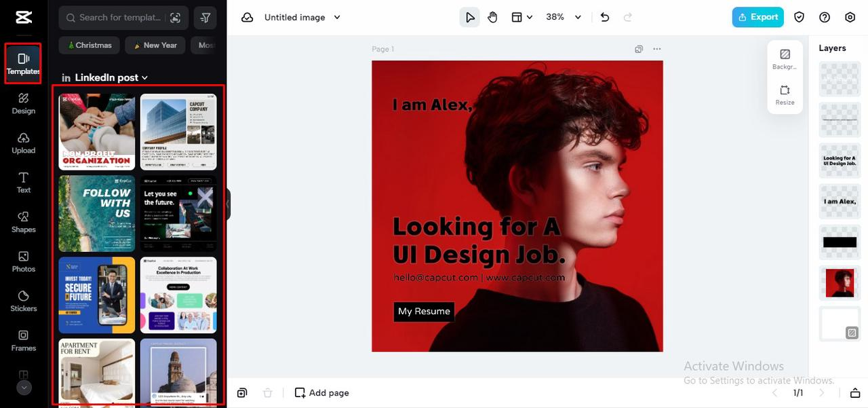Select the 'I am Alex,' text on canvas
The image size is (868, 408).
point(433,105)
